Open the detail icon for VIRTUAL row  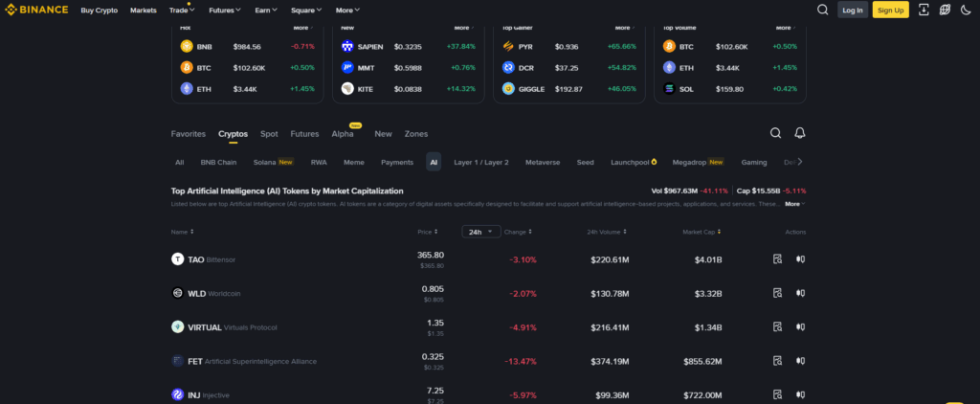777,326
